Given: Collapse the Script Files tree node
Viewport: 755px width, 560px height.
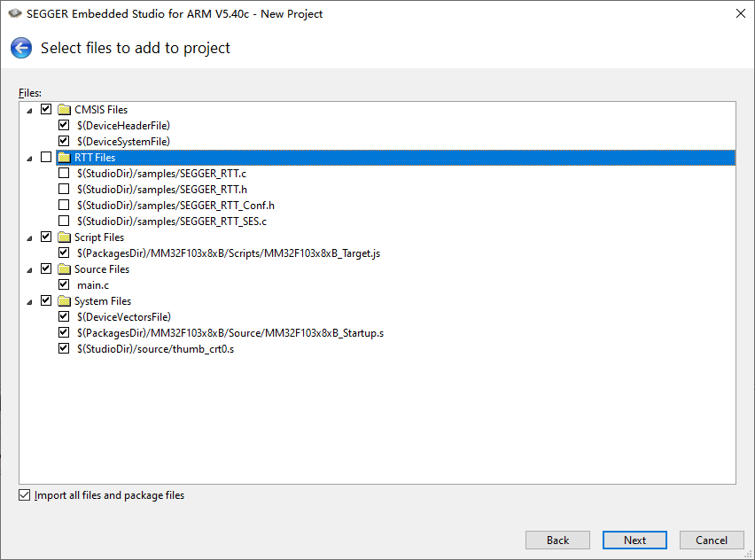Looking at the screenshot, I should point(29,238).
